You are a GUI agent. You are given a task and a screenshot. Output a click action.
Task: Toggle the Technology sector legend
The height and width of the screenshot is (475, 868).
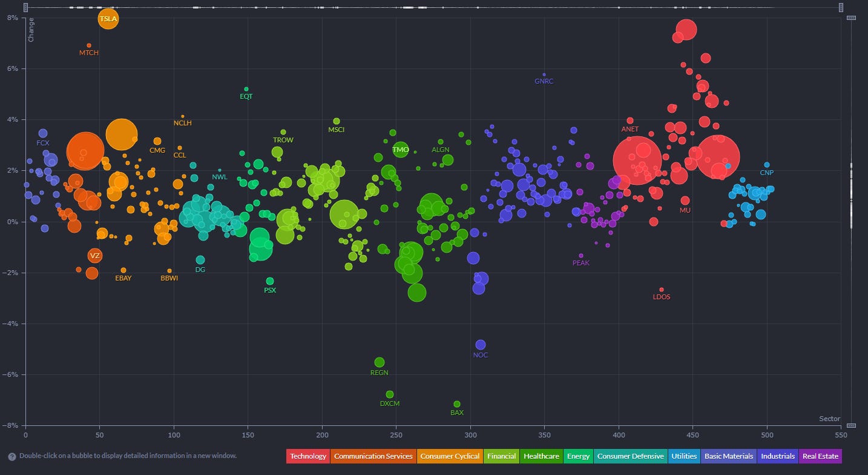click(307, 456)
